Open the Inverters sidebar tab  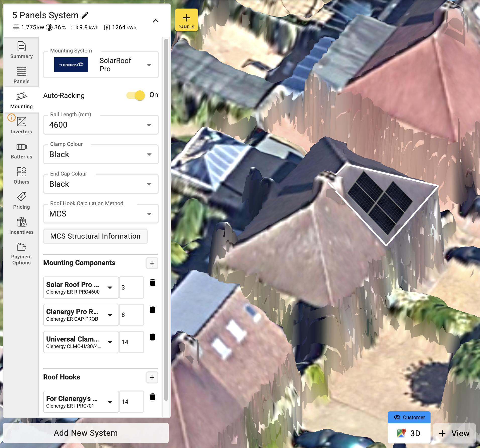tap(22, 125)
